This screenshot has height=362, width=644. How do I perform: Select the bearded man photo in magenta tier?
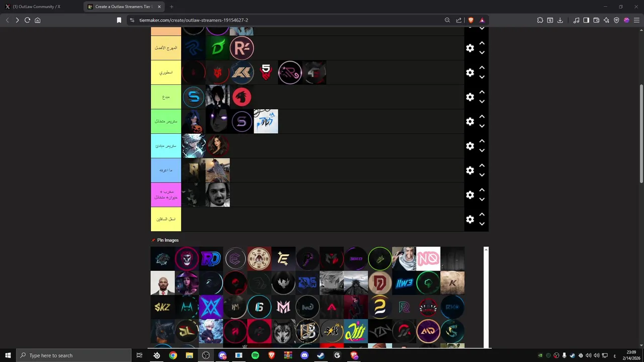217,195
